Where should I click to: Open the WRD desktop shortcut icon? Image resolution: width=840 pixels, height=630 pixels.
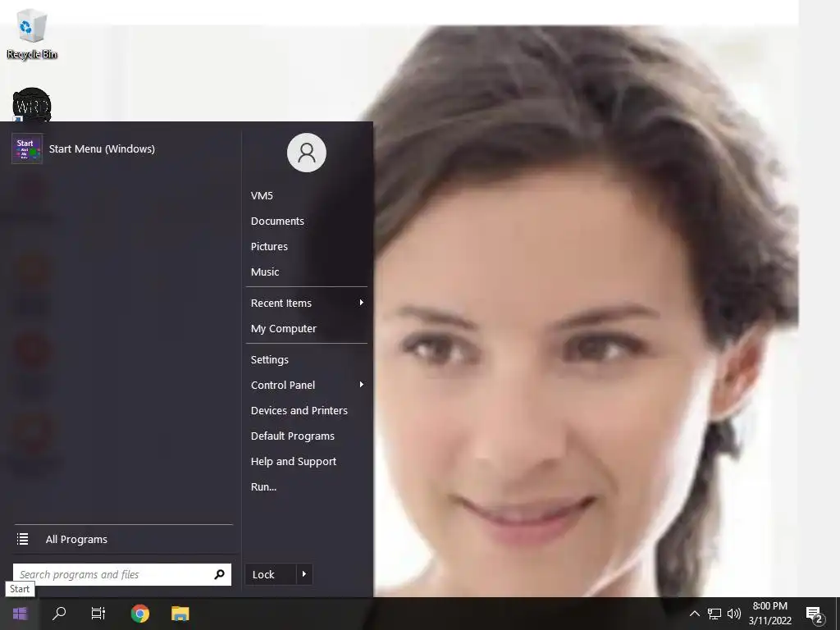[32, 105]
